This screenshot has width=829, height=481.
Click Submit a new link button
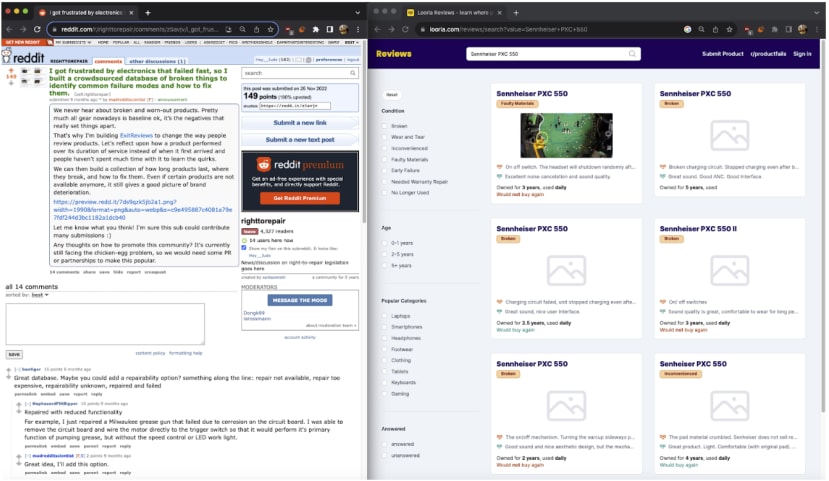click(300, 123)
